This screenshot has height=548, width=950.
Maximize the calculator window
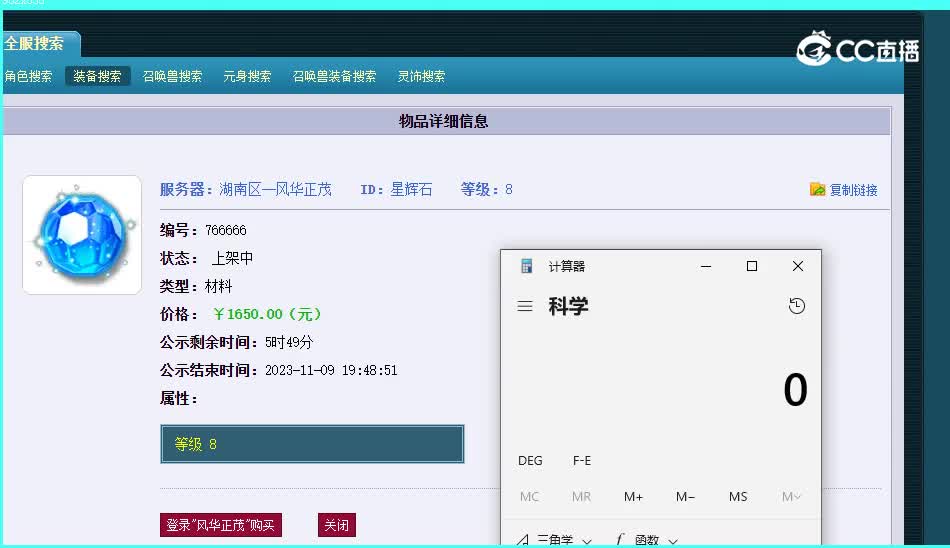coord(752,266)
